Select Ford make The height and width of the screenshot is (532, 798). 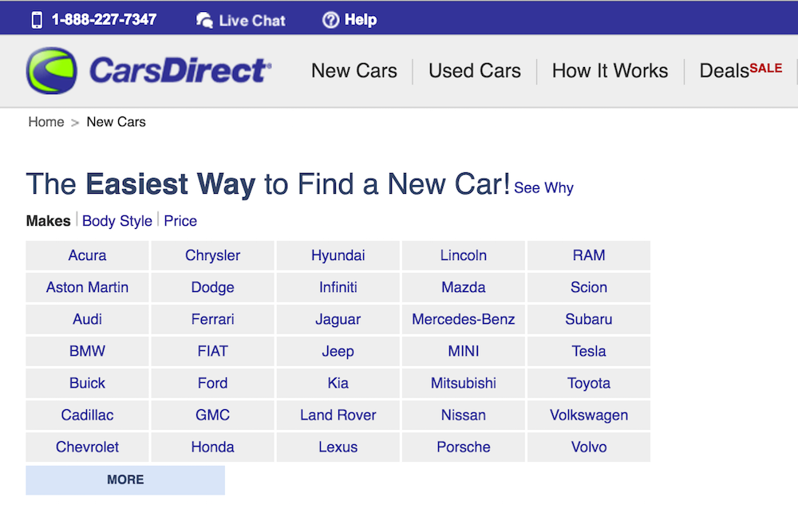pyautogui.click(x=213, y=383)
